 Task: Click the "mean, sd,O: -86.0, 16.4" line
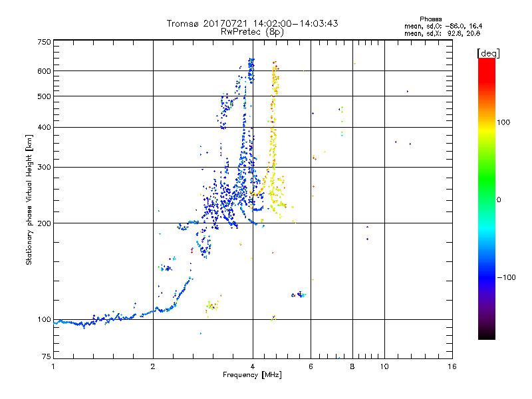tap(443, 26)
